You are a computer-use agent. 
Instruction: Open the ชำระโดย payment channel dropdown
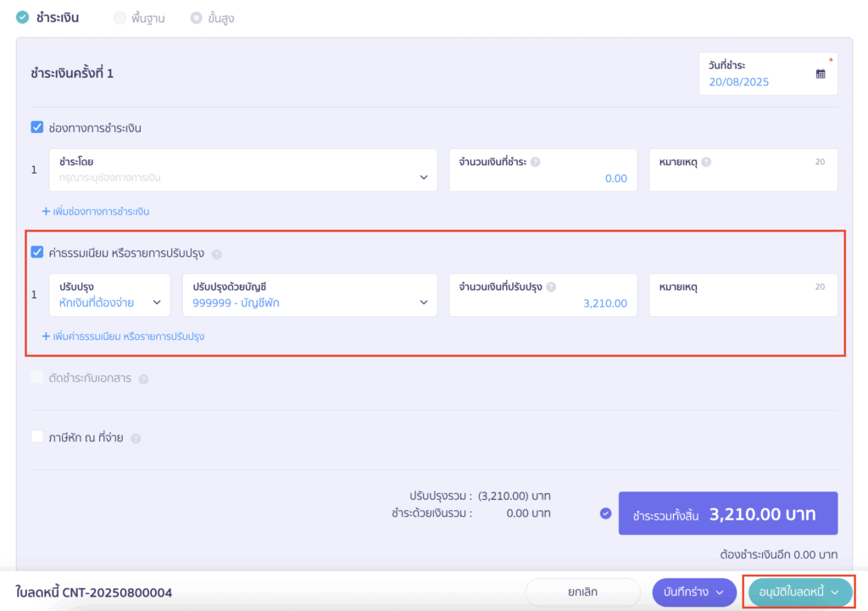click(243, 170)
